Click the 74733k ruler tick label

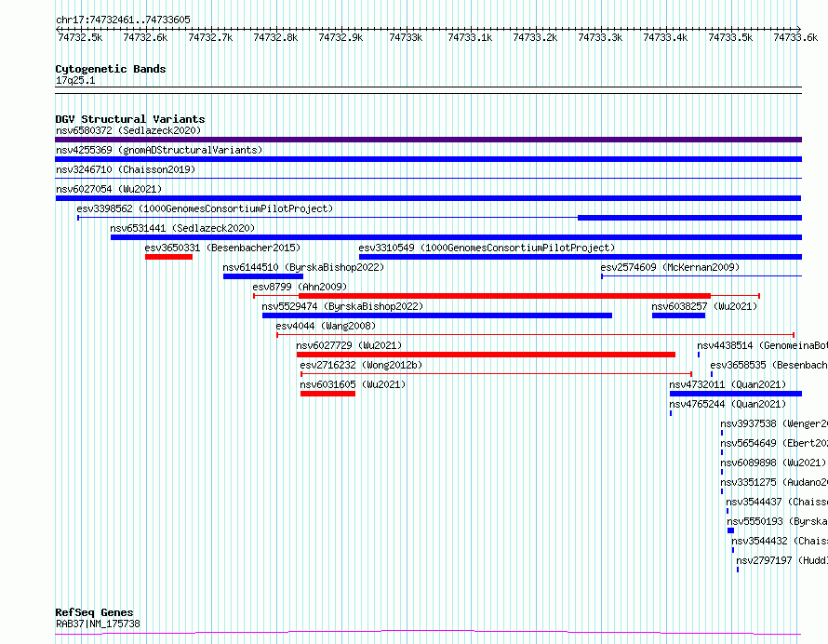click(406, 37)
